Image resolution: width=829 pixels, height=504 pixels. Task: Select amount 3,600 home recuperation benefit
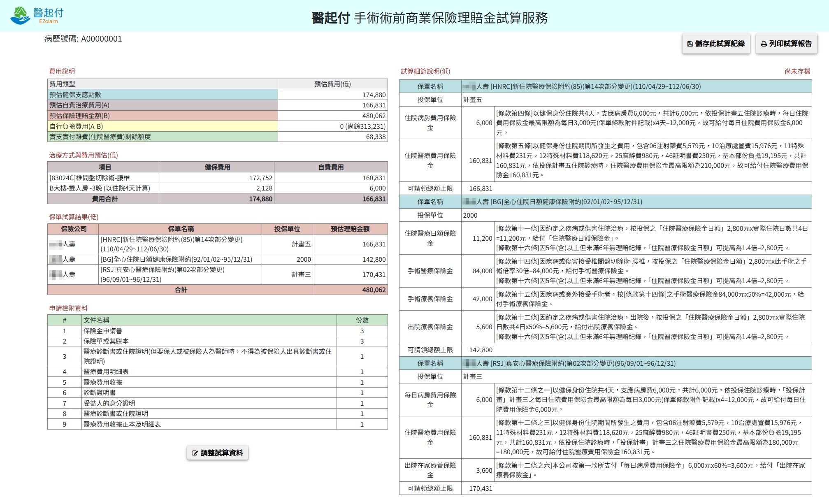pos(484,470)
